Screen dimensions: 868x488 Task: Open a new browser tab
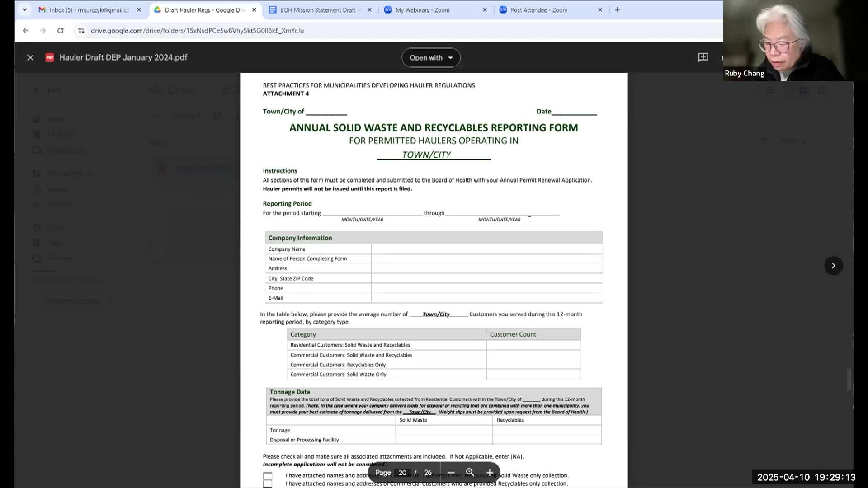618,10
